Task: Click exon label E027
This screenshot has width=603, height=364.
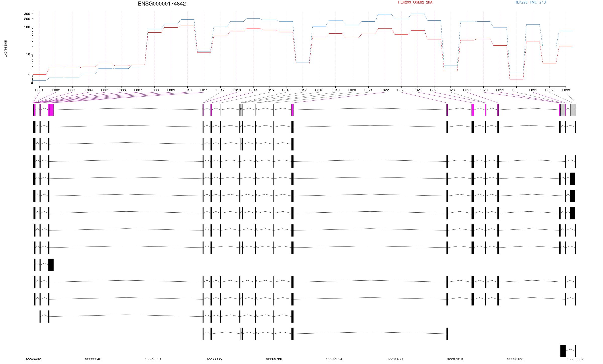Action: (467, 90)
